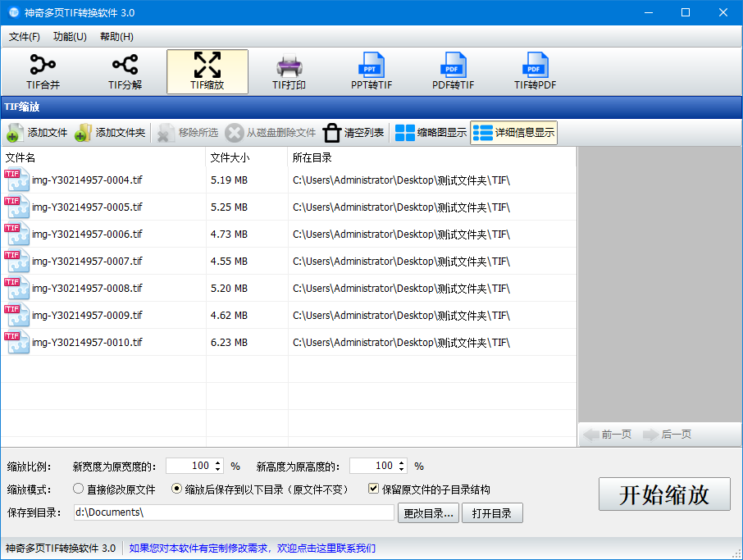Click the 6.23 MB size cell
This screenshot has width=743, height=560.
point(229,342)
